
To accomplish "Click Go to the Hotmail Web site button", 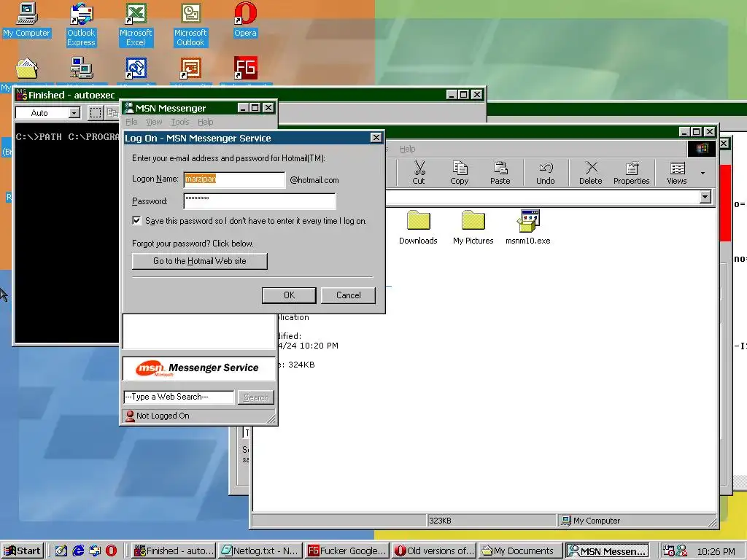I will point(200,261).
